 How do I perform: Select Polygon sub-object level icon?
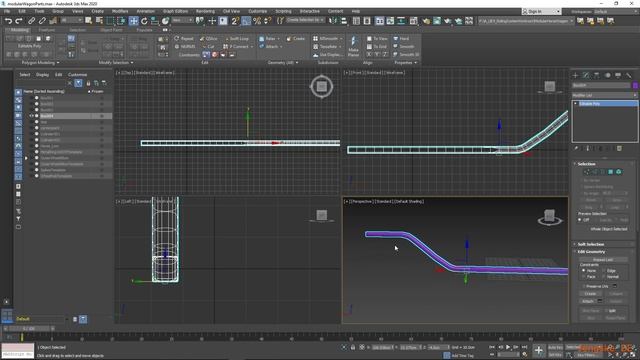611,172
